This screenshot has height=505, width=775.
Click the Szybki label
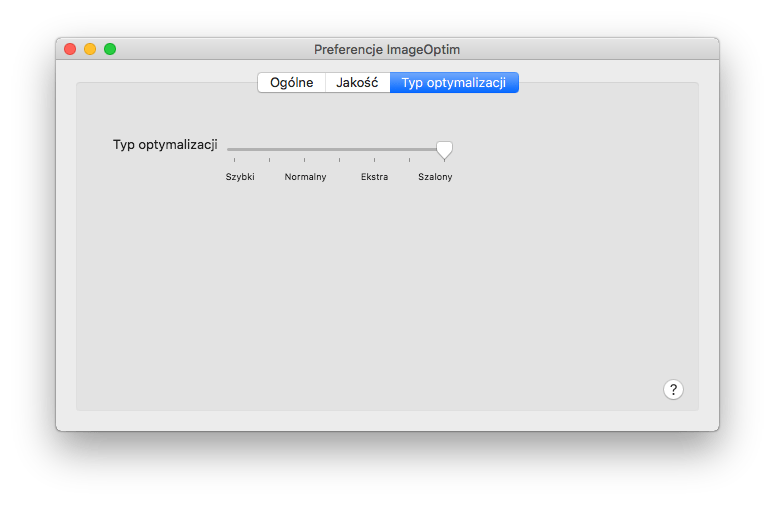coord(240,177)
